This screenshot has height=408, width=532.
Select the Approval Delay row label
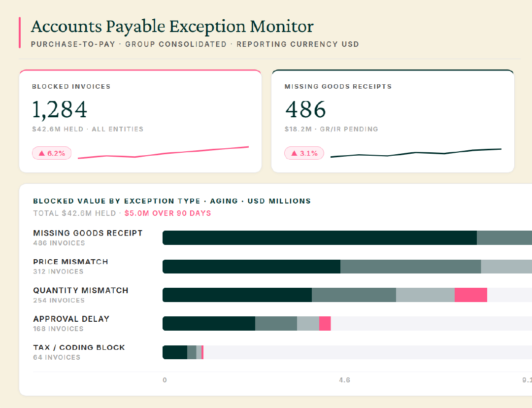[71, 319]
